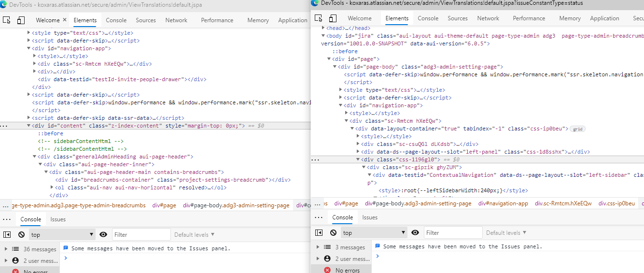The height and width of the screenshot is (273, 644).
Task: Select div data-testid="testId-invite-people-drawer" line in left tree
Action: pos(122,79)
